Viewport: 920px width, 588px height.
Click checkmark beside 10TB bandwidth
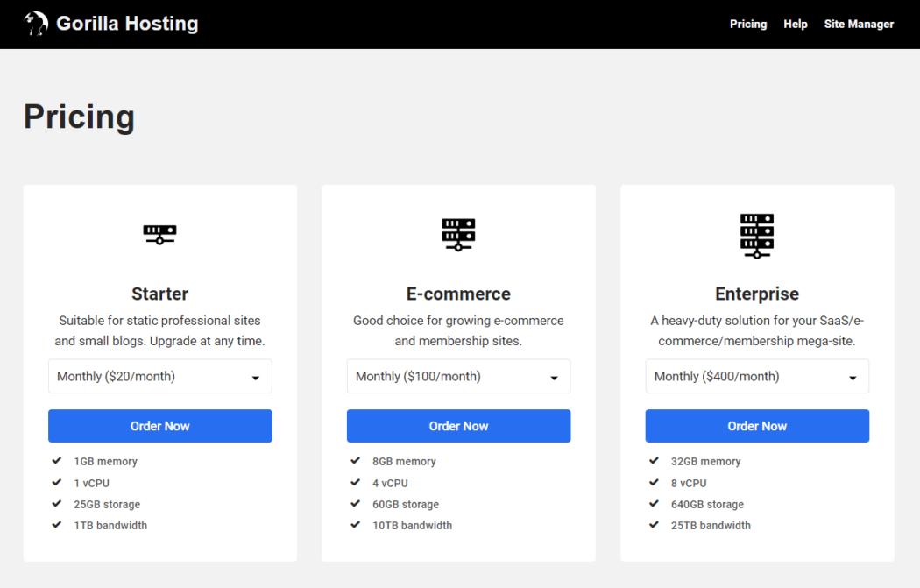(x=356, y=525)
